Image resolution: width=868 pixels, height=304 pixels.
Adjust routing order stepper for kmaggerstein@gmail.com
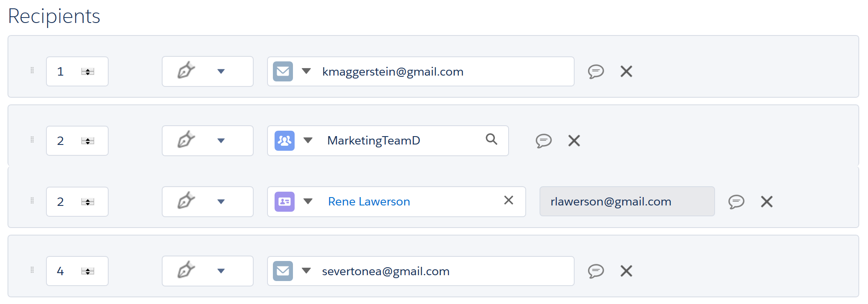click(88, 72)
